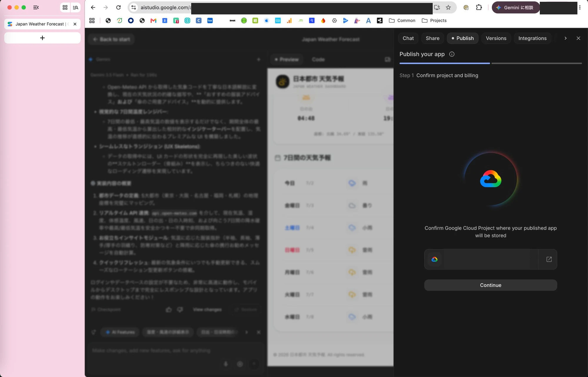This screenshot has height=377, width=588.
Task: Collapse the vertical tabs sidebar
Action: click(36, 7)
